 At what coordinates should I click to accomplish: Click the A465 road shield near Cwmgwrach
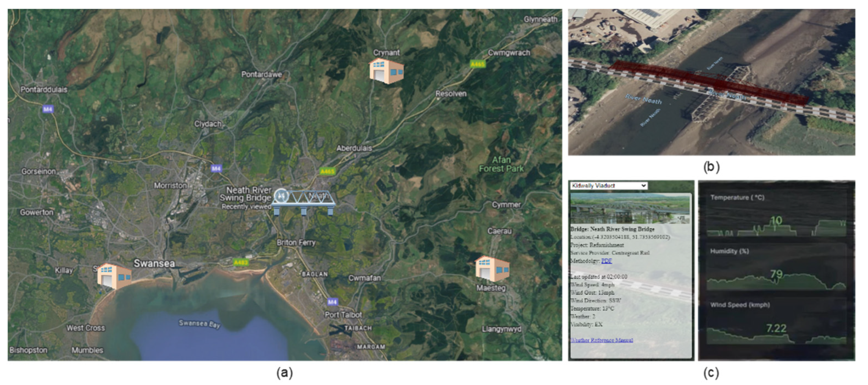(477, 64)
